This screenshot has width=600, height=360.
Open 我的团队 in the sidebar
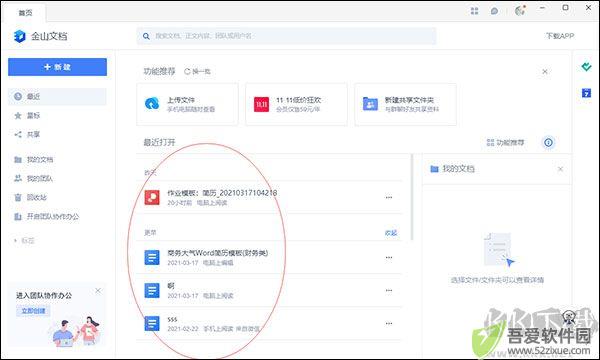pyautogui.click(x=57, y=178)
